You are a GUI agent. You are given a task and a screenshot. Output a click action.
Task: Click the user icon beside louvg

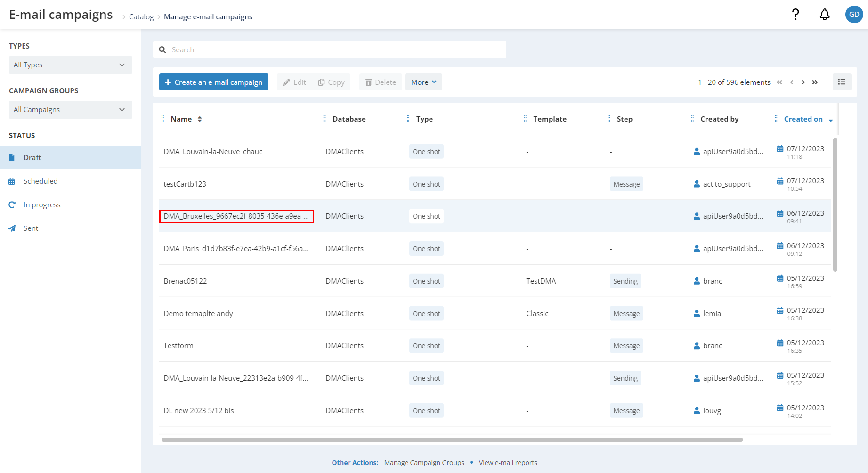(x=697, y=411)
